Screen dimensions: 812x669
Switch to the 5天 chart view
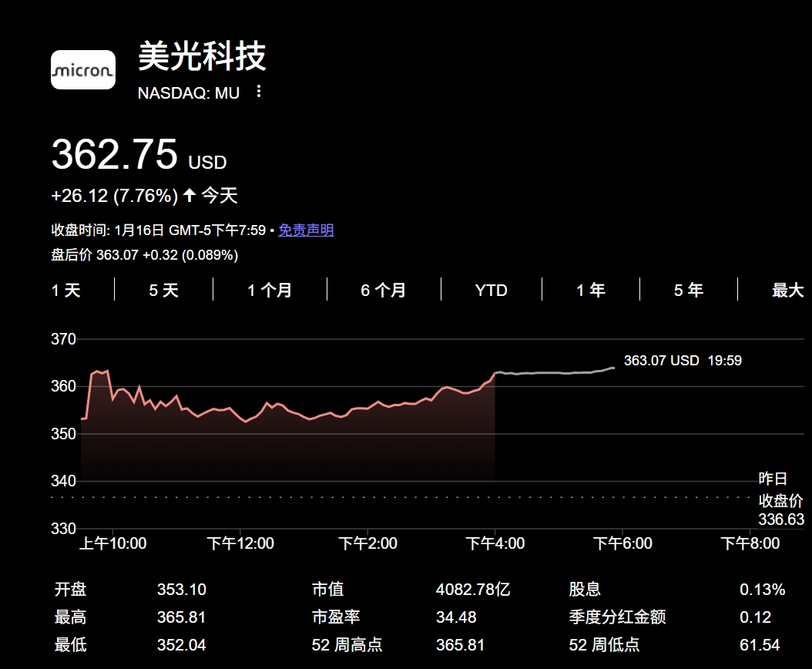point(162,291)
